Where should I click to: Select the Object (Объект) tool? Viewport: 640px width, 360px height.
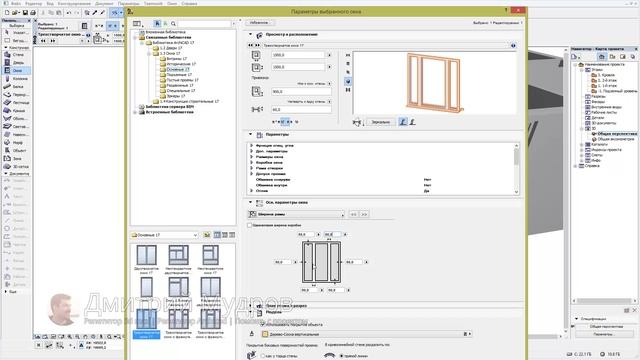[16, 151]
